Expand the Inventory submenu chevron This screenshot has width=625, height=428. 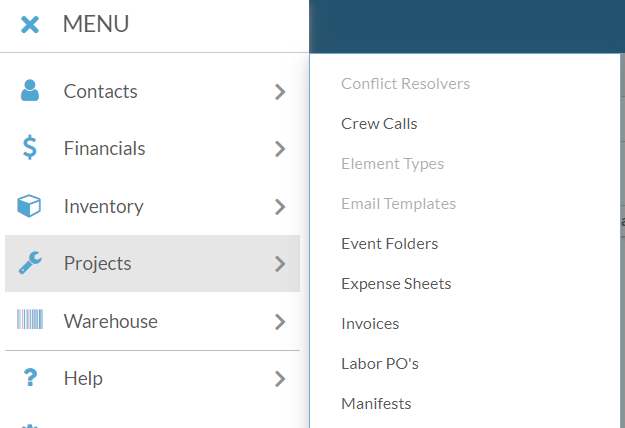(x=280, y=207)
